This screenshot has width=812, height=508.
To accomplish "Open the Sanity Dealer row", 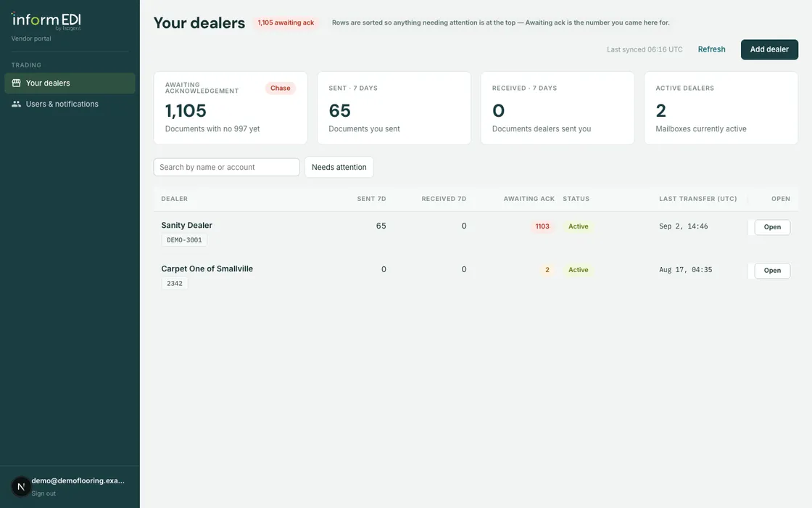I will (772, 227).
